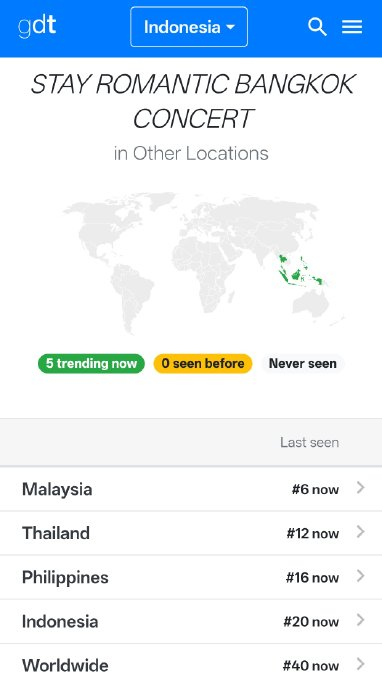
Task: Open the search magnifier icon
Action: point(317,27)
